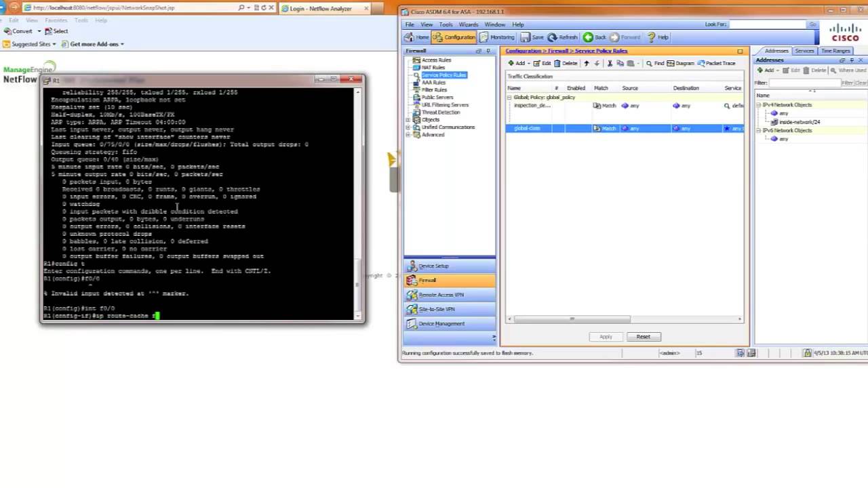The width and height of the screenshot is (868, 488).
Task: Select URL Filtering Servers in Firewall tree
Action: pos(445,104)
